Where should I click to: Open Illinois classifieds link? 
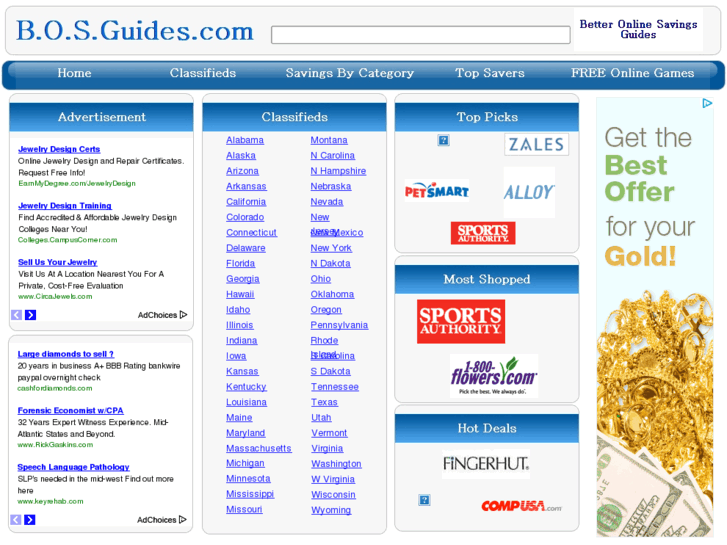[x=239, y=325]
